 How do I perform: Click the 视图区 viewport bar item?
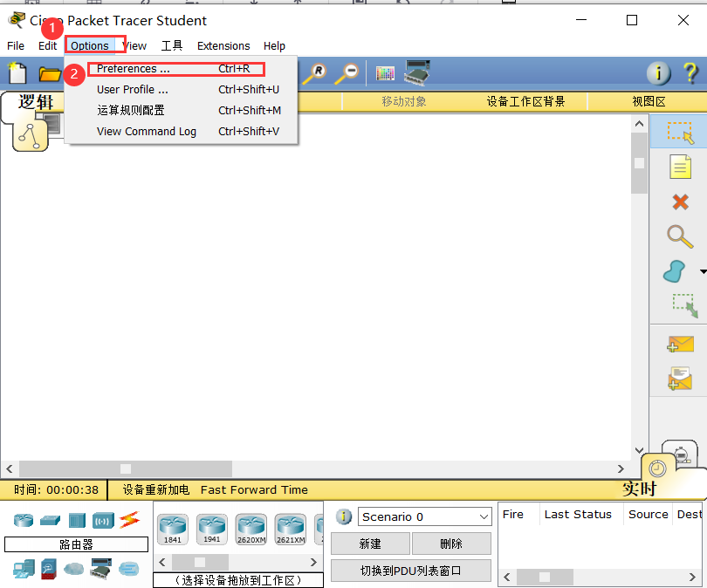click(x=649, y=101)
